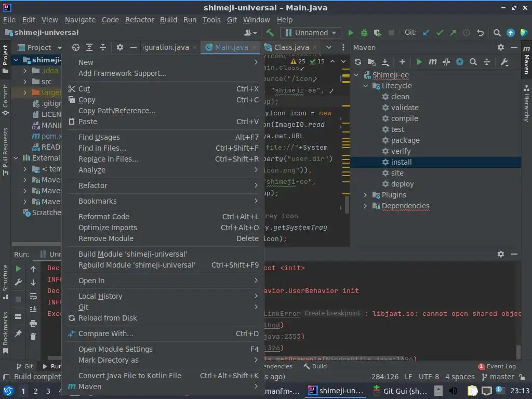532x399 pixels.
Task: Collapse the Lifecycle node in Maven
Action: [x=365, y=86]
